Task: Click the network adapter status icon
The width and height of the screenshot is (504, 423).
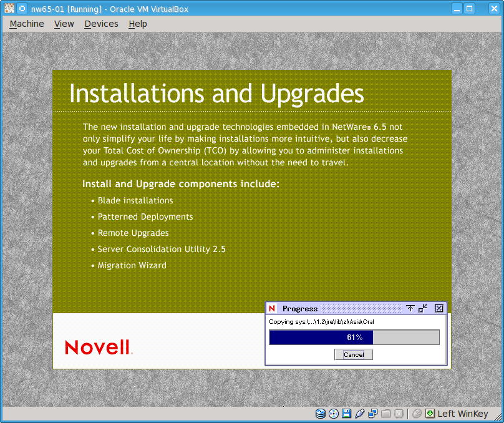Action: (372, 414)
